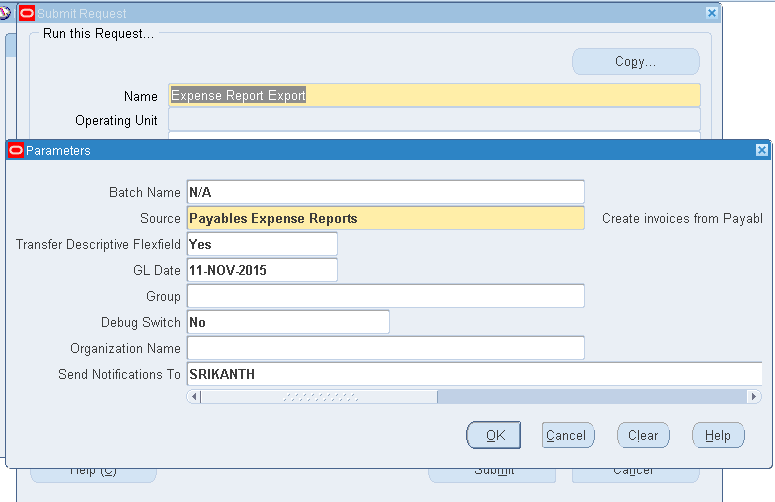This screenshot has height=502, width=775.
Task: Click into the empty Group field
Action: (x=385, y=296)
